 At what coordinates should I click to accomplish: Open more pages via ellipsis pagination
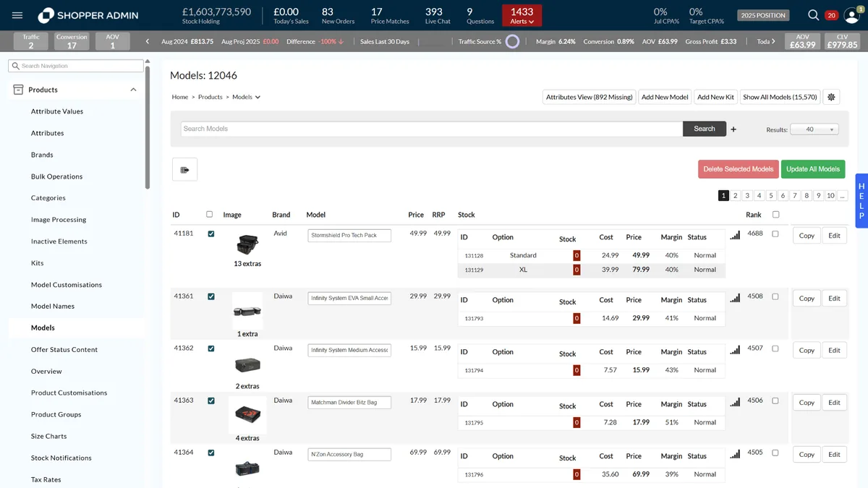tap(843, 195)
